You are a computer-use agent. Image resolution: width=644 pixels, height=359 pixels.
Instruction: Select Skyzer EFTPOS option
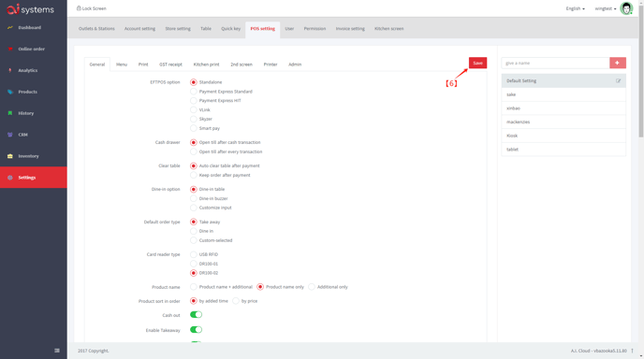(194, 119)
